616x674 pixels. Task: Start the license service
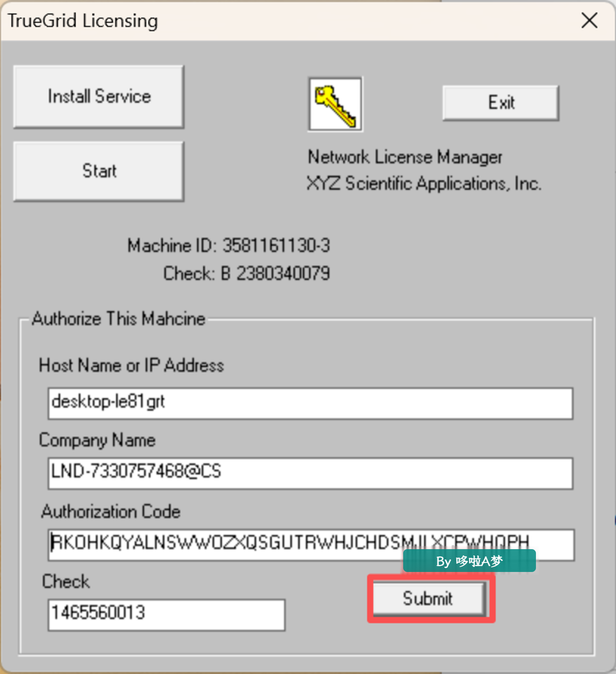click(99, 171)
